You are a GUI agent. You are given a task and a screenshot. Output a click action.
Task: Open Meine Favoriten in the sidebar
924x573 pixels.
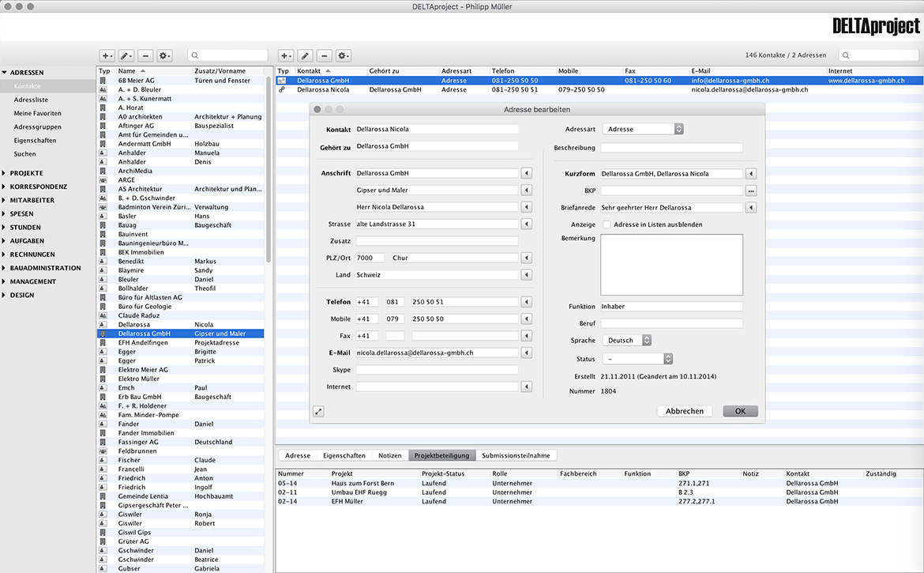tap(38, 114)
